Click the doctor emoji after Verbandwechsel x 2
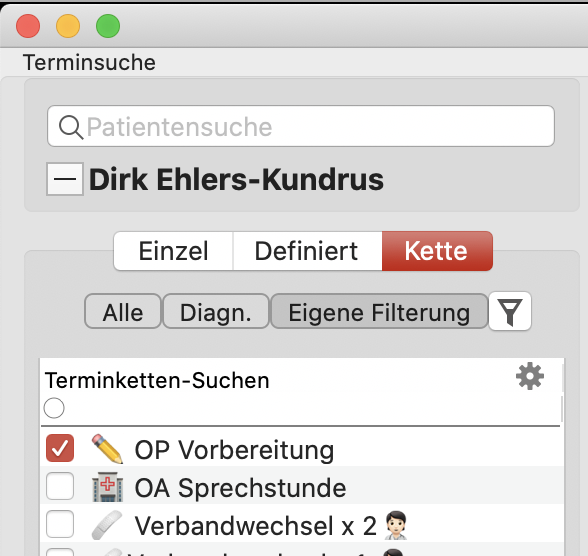 (x=396, y=525)
